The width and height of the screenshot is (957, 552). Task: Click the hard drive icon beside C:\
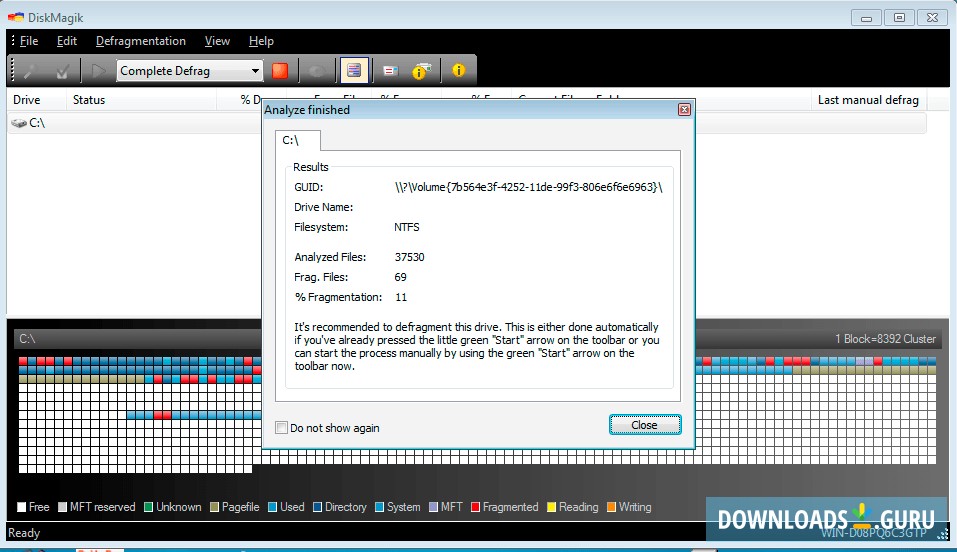(x=19, y=123)
